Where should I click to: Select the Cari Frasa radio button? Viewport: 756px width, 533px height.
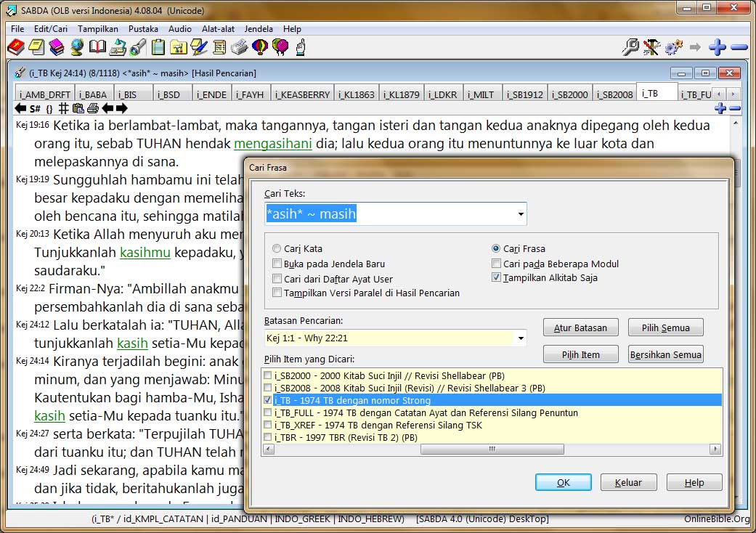pyautogui.click(x=495, y=248)
